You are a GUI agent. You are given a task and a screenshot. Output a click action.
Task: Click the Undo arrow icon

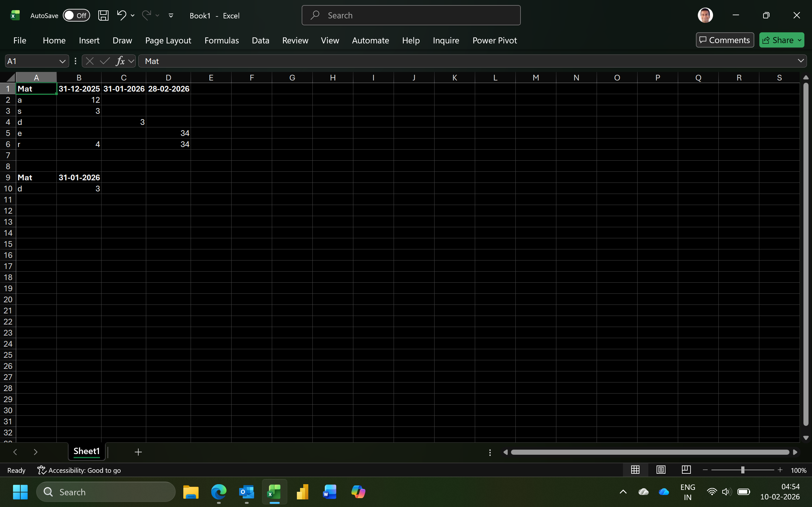click(121, 15)
